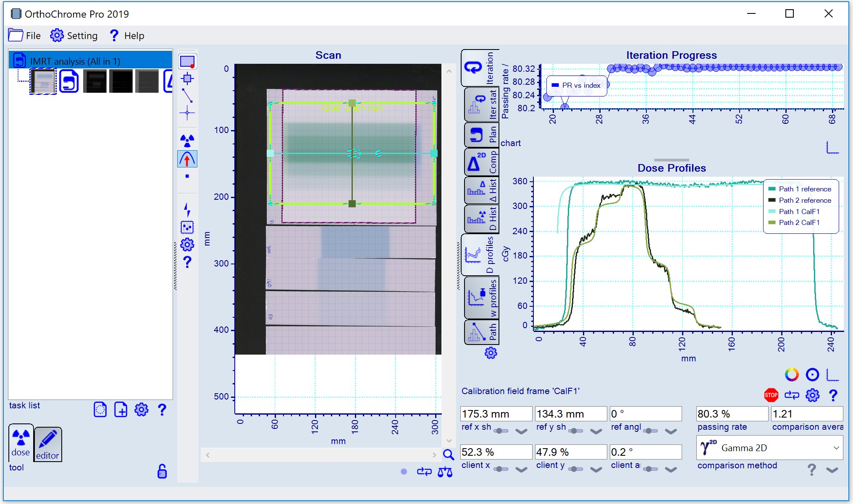Toggle the Path 1 reference legend entry
Viewport: 853px width, 504px height.
pyautogui.click(x=804, y=189)
